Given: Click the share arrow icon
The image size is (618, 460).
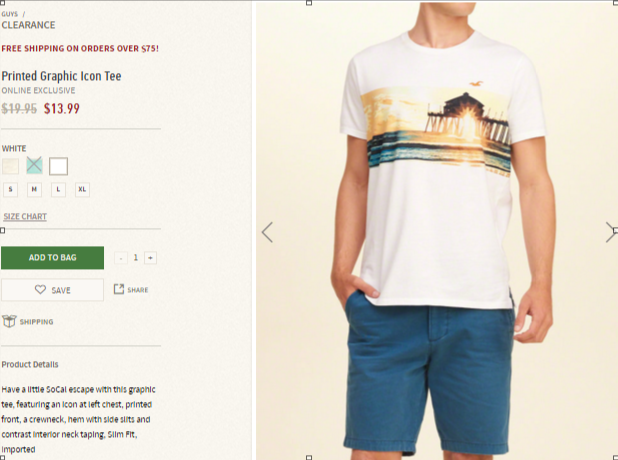Looking at the screenshot, I should coord(119,289).
